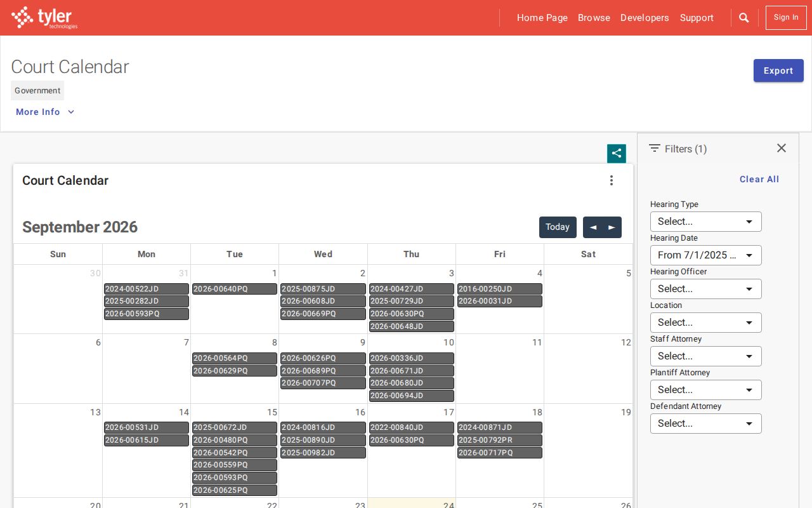Open event 2022-00840JD on September 17

(412, 427)
